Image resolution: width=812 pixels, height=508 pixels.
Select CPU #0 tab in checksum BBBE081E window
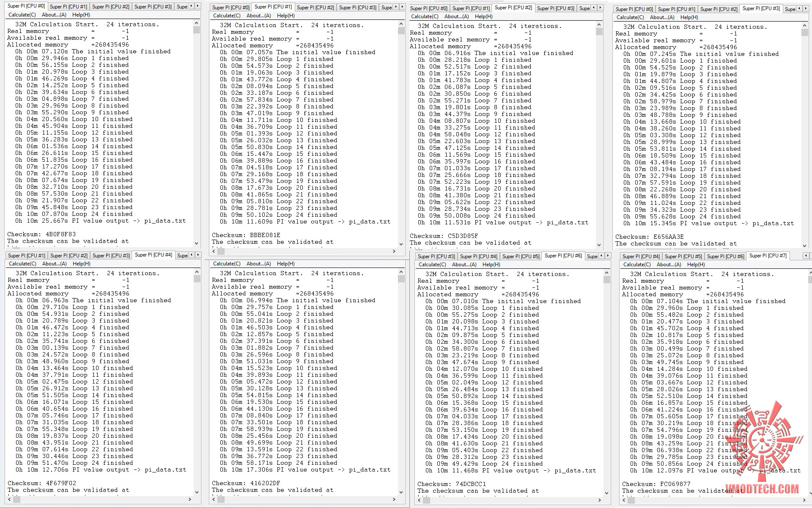tap(230, 8)
